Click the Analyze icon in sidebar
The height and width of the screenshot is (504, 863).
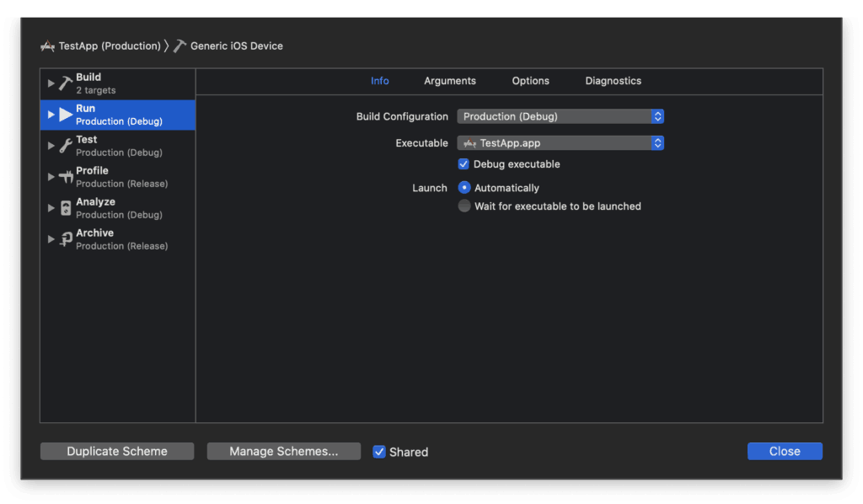pyautogui.click(x=66, y=208)
